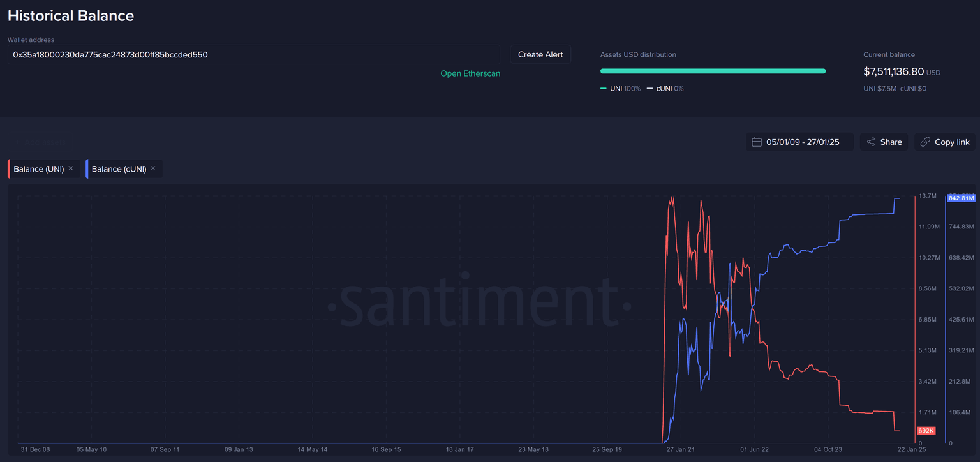Open Etherscan link for this wallet
The height and width of the screenshot is (462, 980).
[x=470, y=74]
